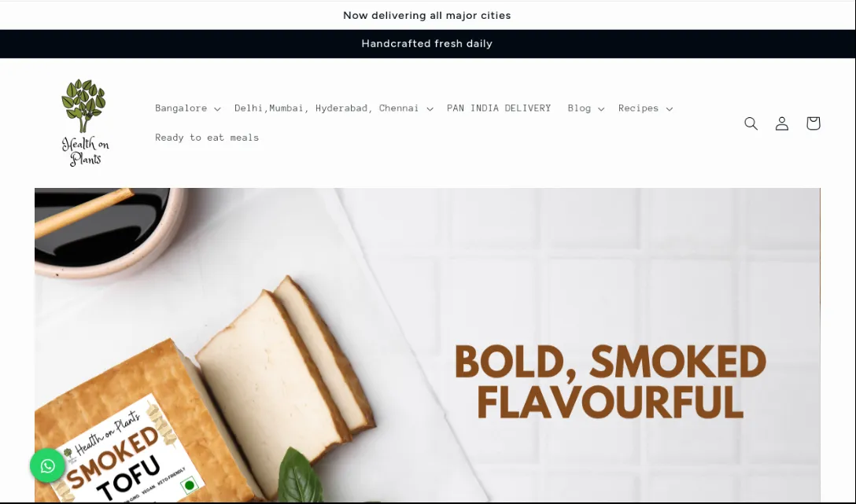Click the Handcrafted fresh daily announcement bar
The height and width of the screenshot is (504, 856).
pos(427,43)
